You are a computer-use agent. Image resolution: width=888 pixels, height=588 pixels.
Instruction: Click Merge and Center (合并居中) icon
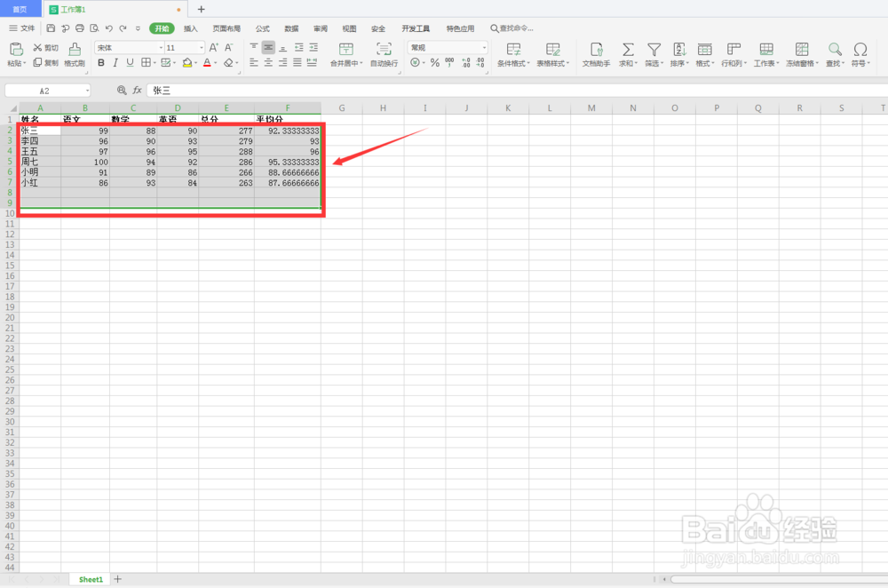pyautogui.click(x=345, y=49)
